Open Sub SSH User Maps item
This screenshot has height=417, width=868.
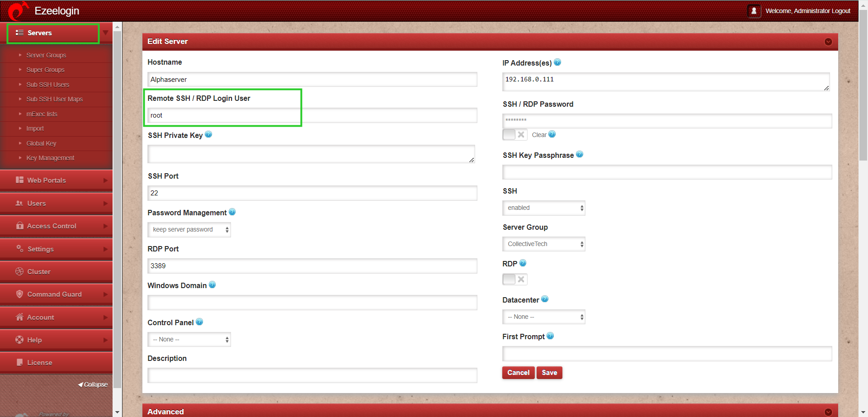click(x=54, y=99)
